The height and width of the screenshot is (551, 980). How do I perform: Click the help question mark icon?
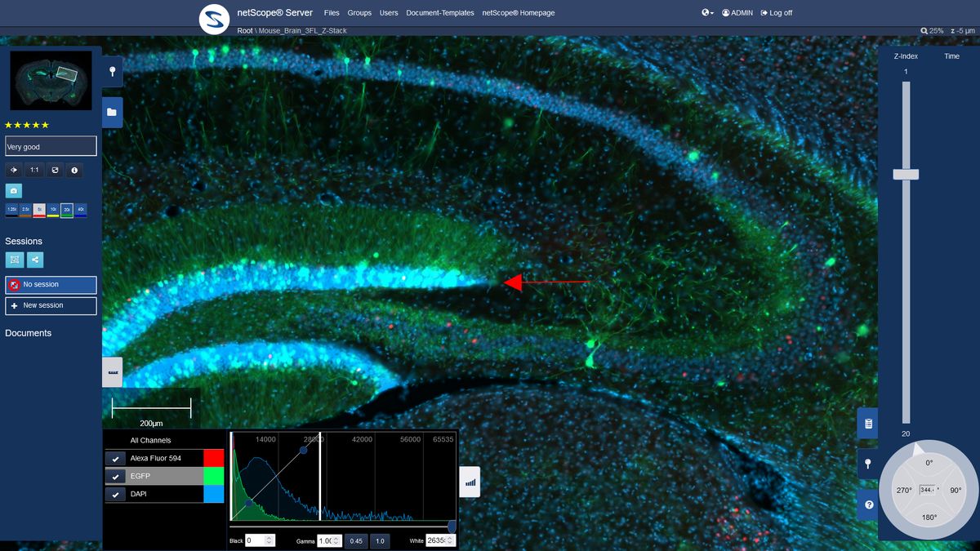tap(868, 504)
